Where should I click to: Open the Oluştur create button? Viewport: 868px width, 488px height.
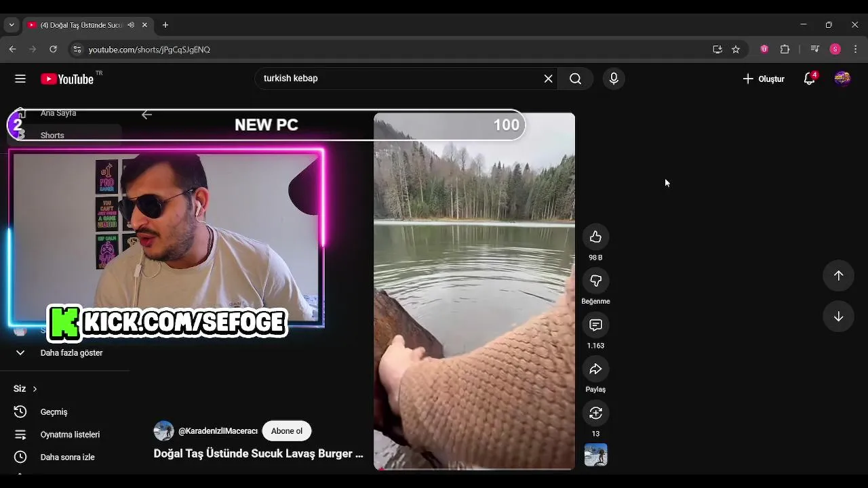click(x=764, y=79)
